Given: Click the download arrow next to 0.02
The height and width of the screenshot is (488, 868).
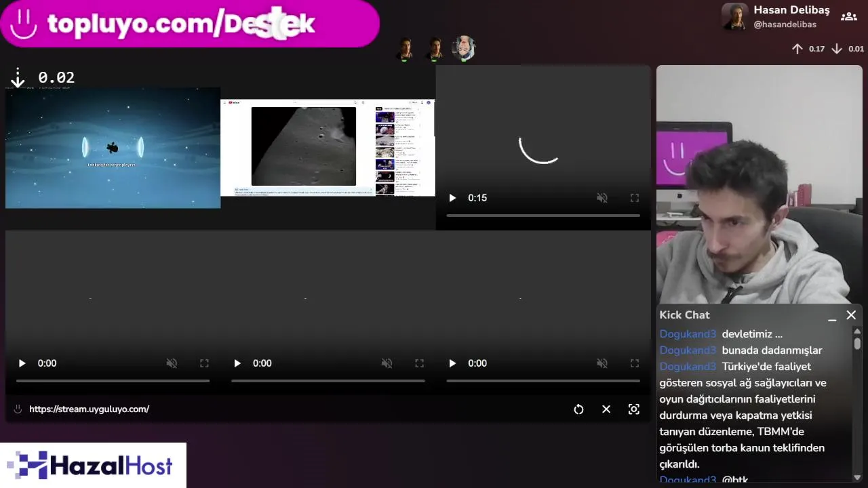Looking at the screenshot, I should click(x=18, y=79).
